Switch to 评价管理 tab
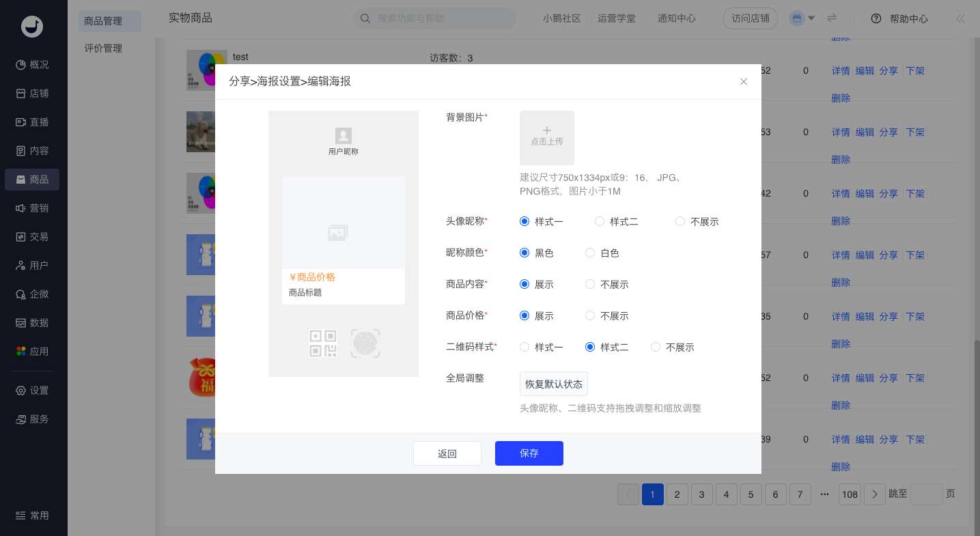The image size is (980, 536). tap(103, 48)
